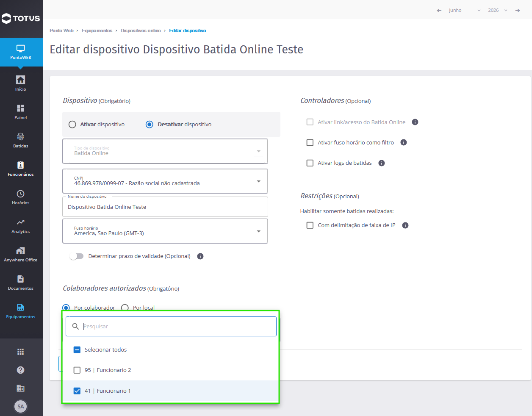Select Por colaborador radio option
532x416 pixels.
(66, 308)
